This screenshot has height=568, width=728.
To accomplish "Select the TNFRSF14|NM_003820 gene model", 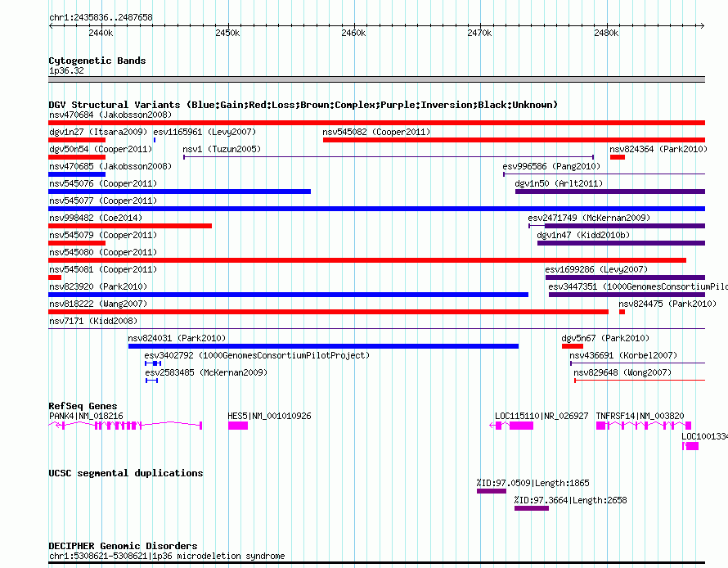I will pyautogui.click(x=644, y=426).
